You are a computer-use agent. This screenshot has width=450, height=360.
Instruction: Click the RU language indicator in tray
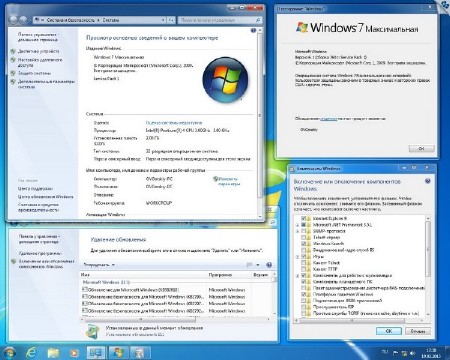pyautogui.click(x=385, y=352)
